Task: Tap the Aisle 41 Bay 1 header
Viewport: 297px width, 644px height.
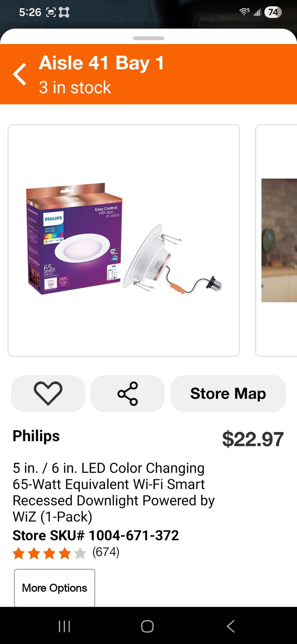Action: [101, 63]
